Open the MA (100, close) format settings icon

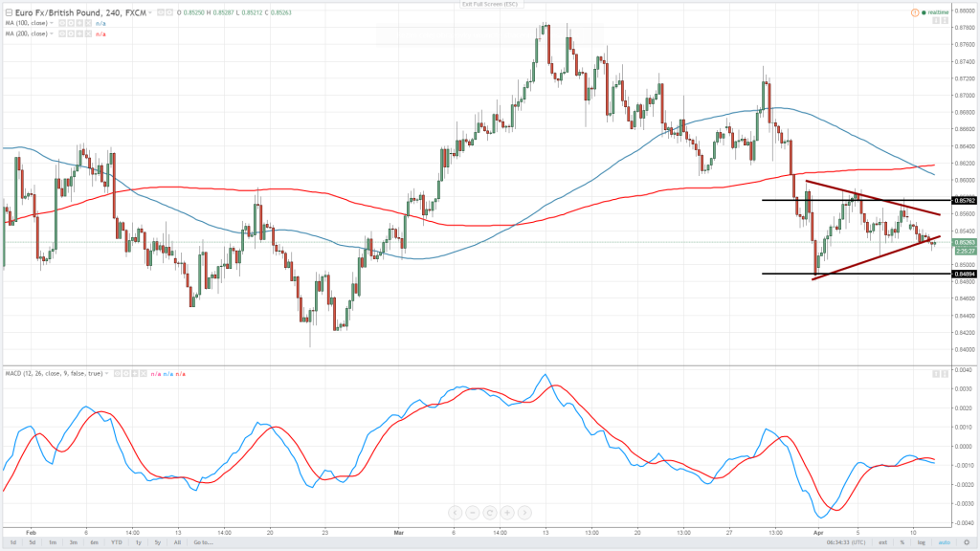(71, 23)
